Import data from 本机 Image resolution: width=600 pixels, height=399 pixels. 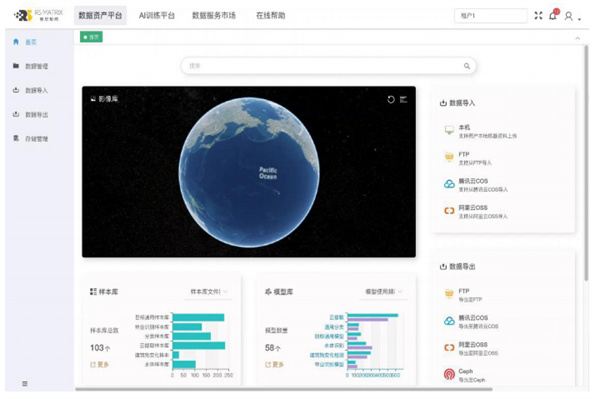[488, 131]
